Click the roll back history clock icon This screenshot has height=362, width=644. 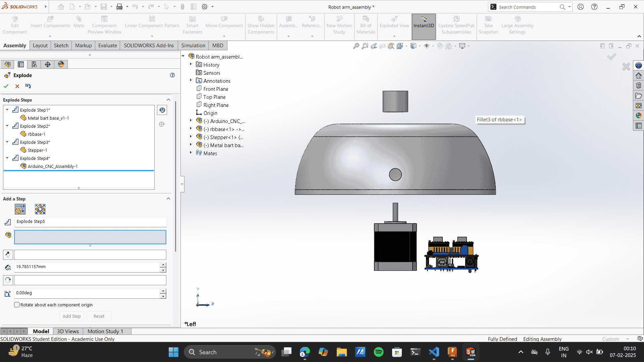162,110
